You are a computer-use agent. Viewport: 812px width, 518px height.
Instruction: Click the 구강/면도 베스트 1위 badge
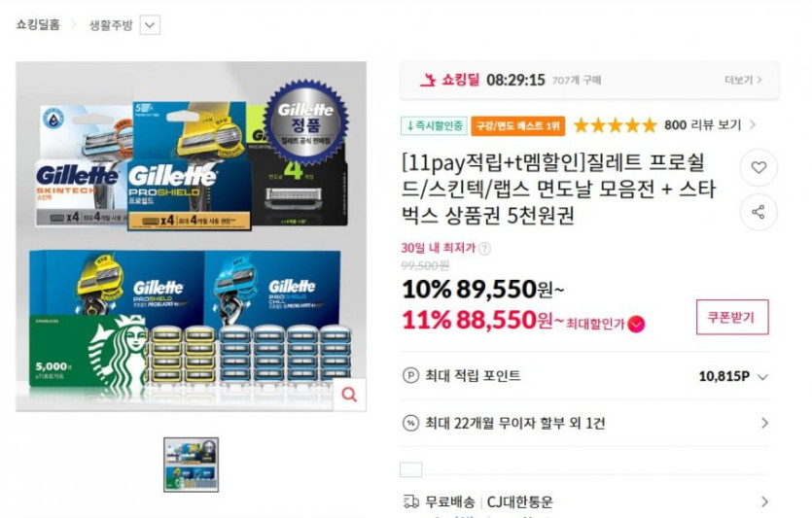(x=518, y=125)
